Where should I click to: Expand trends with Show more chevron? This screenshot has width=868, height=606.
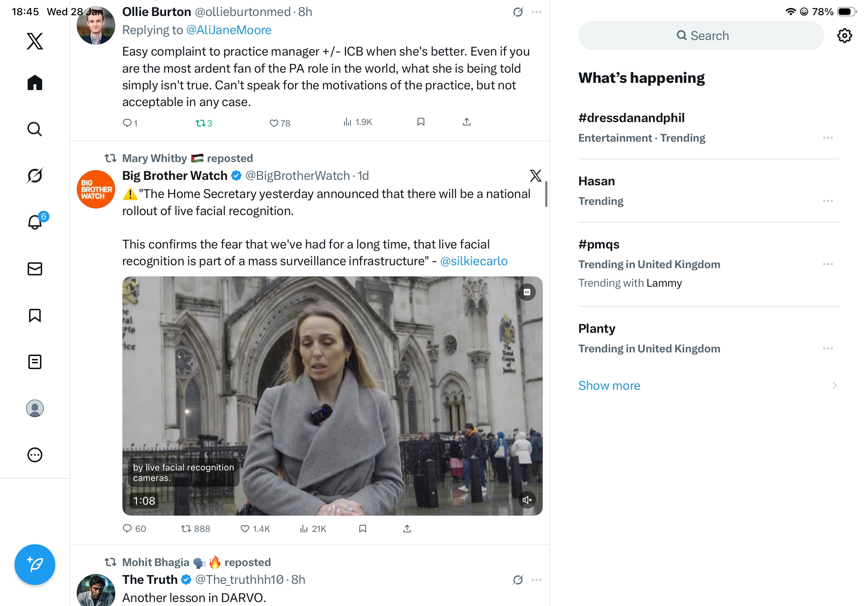click(834, 385)
